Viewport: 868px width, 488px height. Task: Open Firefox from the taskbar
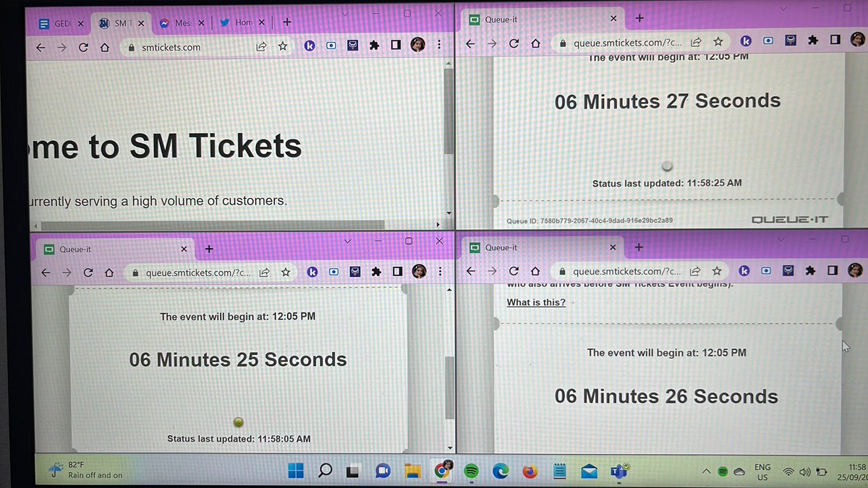point(530,472)
